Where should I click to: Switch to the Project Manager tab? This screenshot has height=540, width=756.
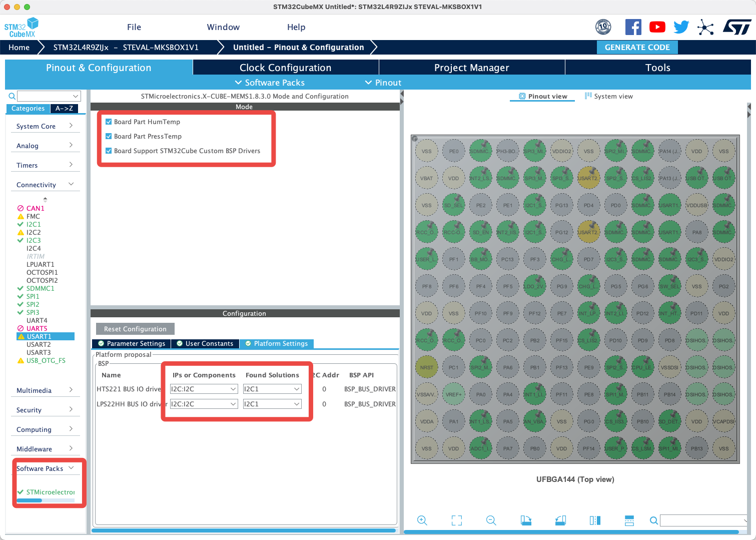click(x=472, y=68)
